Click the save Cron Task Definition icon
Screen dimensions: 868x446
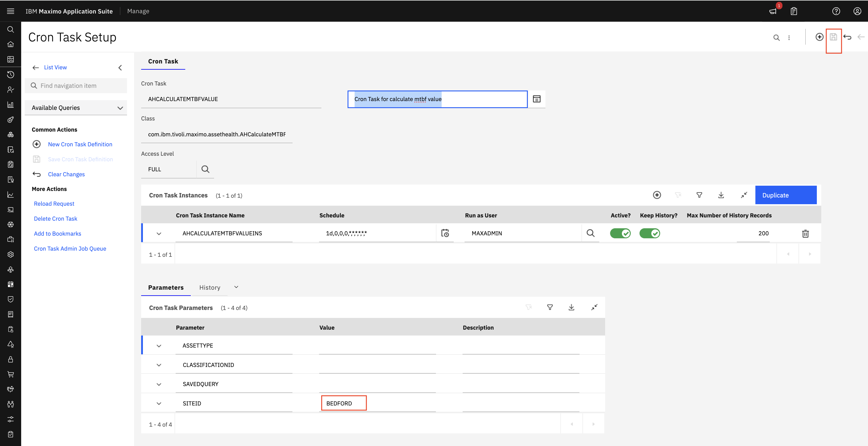pyautogui.click(x=833, y=36)
